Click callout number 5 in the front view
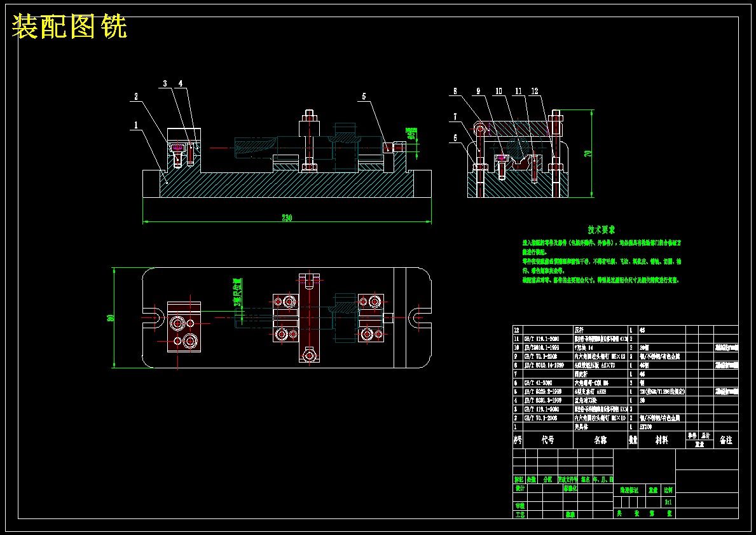Image resolution: width=756 pixels, height=535 pixels. [x=364, y=97]
